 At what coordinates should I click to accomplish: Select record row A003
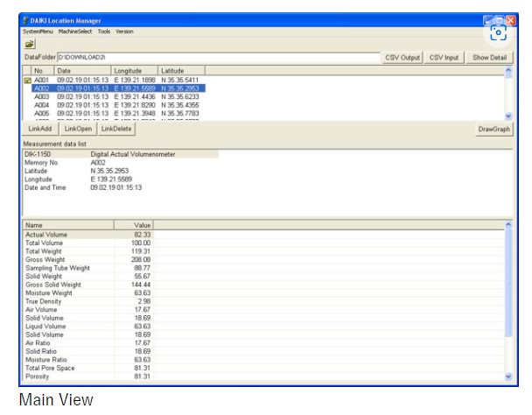click(x=116, y=97)
